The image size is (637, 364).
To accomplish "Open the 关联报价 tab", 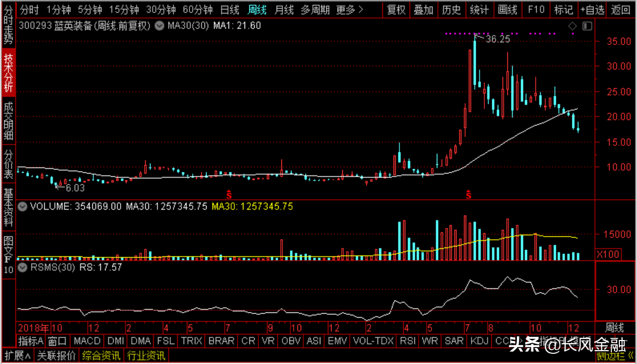I will pos(57,357).
